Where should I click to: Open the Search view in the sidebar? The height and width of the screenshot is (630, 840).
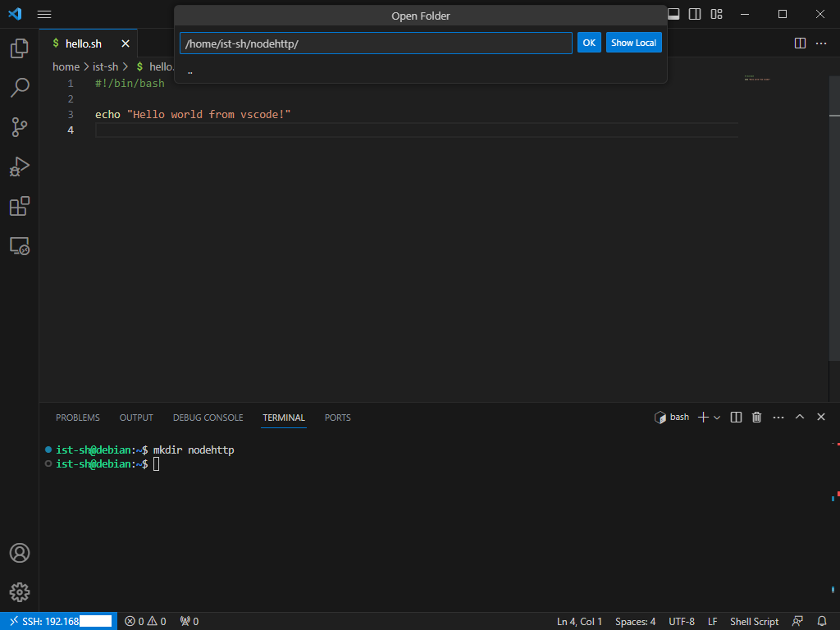19,87
